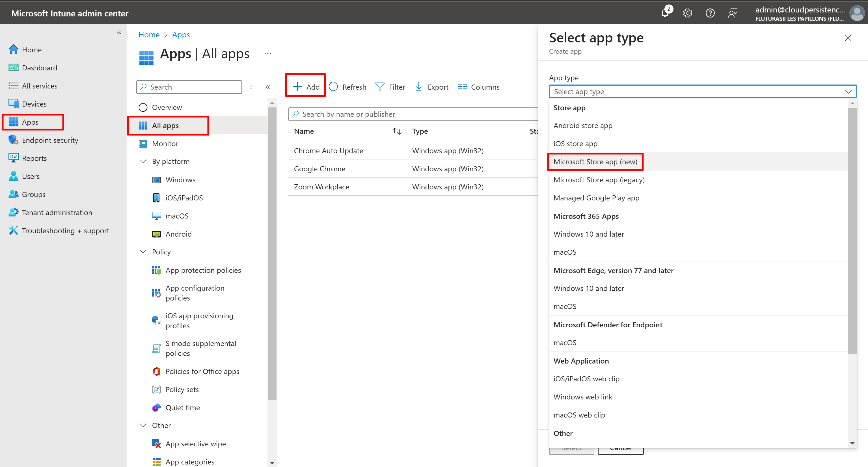Screen dimensions: 868x467
Task: Click the Troubleshooting + support wrench icon
Action: [14, 230]
